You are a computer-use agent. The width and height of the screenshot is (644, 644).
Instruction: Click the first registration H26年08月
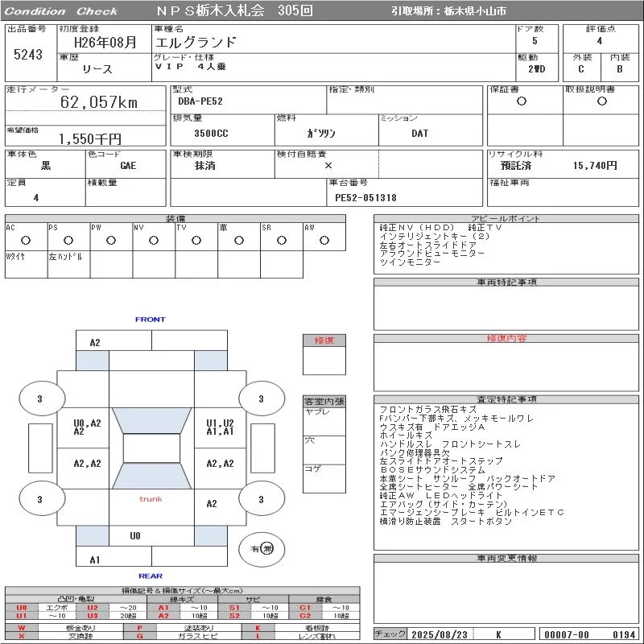point(105,43)
